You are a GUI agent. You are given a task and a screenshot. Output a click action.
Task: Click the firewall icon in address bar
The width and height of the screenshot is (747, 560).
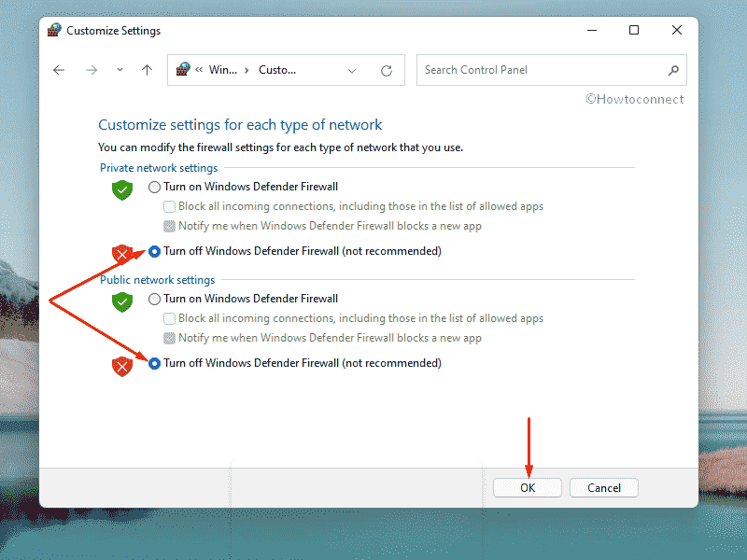coord(183,69)
